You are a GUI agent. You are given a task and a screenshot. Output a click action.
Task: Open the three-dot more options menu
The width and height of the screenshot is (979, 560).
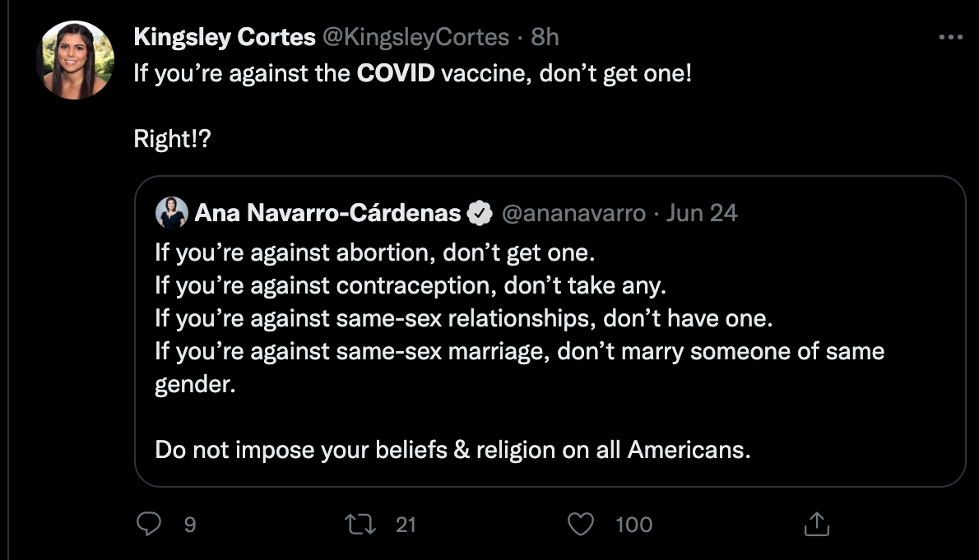tap(950, 37)
